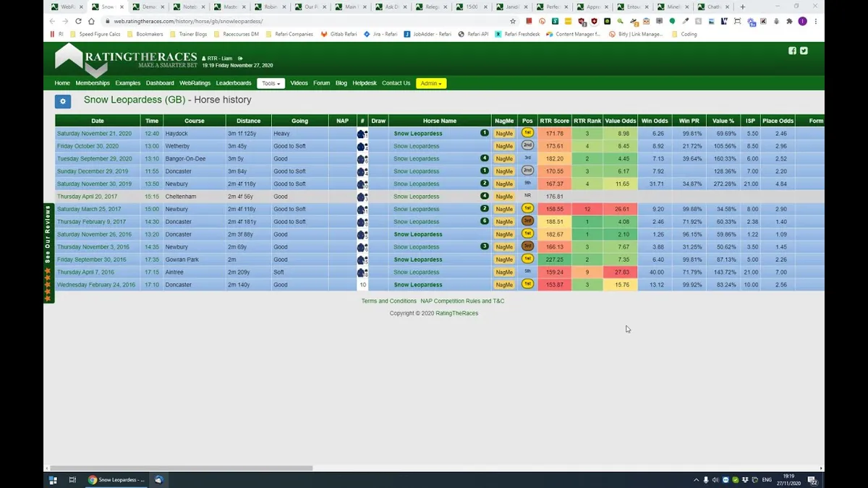Go to the Dashboard menu item

pos(160,83)
